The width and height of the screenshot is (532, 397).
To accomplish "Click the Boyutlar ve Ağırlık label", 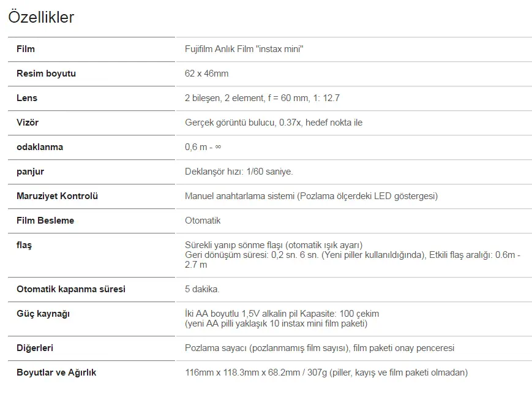I will (56, 372).
